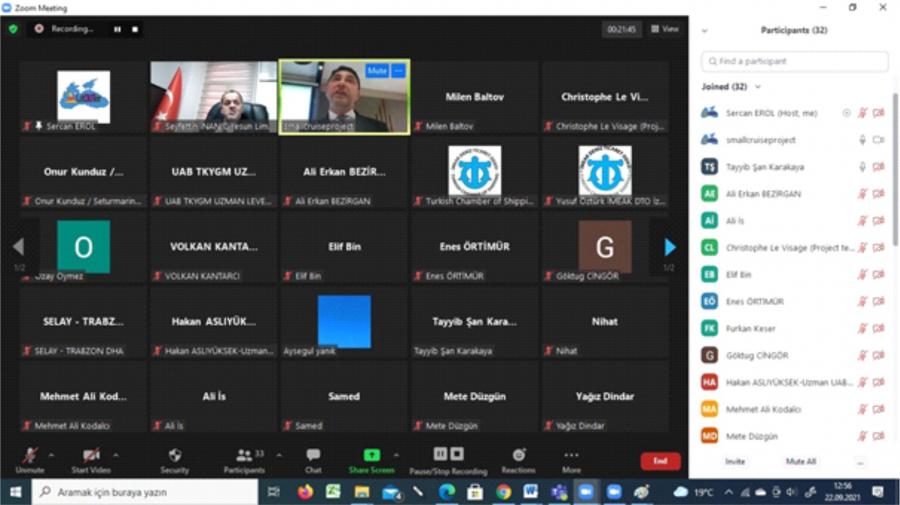Stop the recording using the top-left stop button

point(135,29)
